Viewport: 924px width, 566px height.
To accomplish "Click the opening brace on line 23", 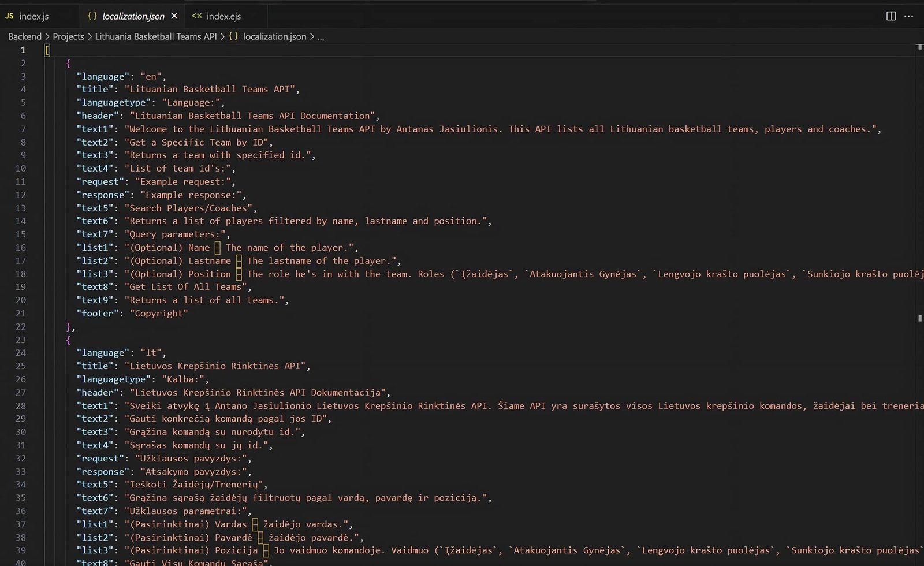I will click(x=68, y=340).
